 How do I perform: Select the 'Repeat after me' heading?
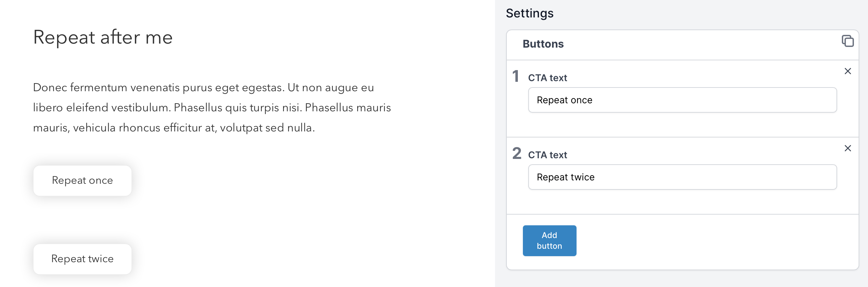103,37
